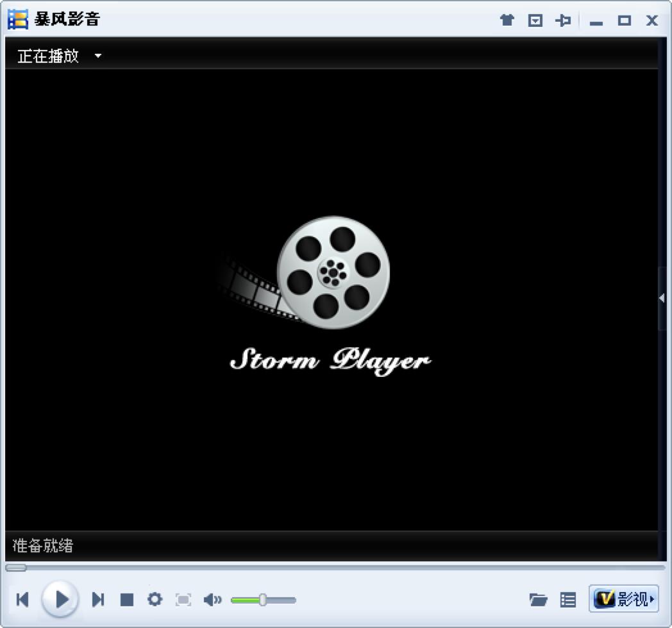Stop playback with the square button
Image resolution: width=672 pixels, height=628 pixels.
click(x=127, y=600)
